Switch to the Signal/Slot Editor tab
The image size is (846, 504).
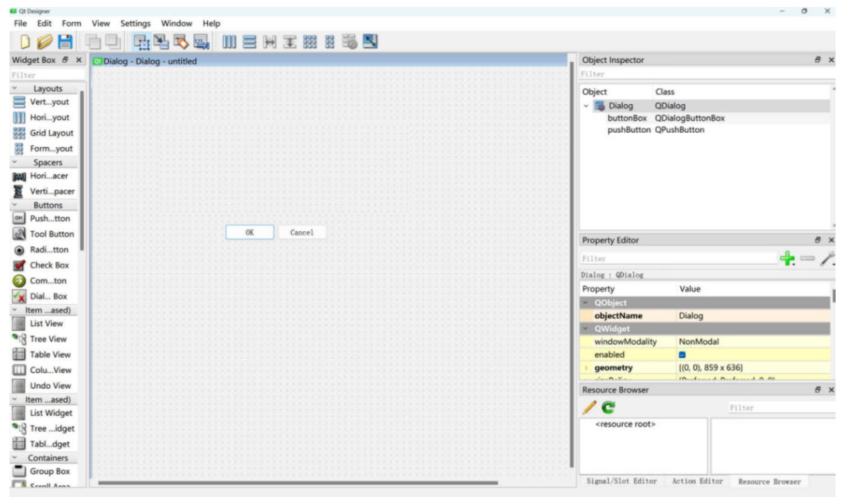[621, 481]
